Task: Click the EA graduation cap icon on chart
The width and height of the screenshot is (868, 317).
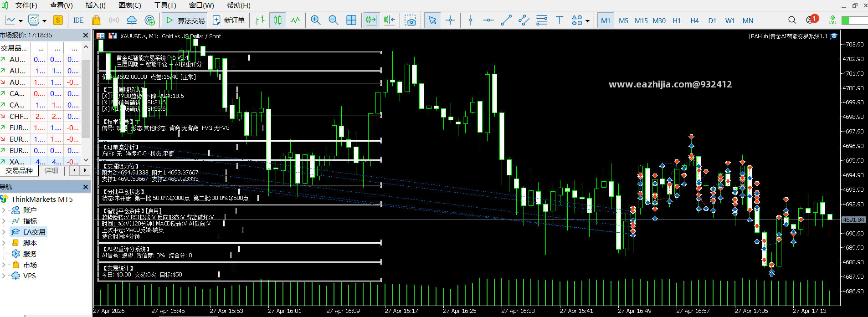Action: 834,36
